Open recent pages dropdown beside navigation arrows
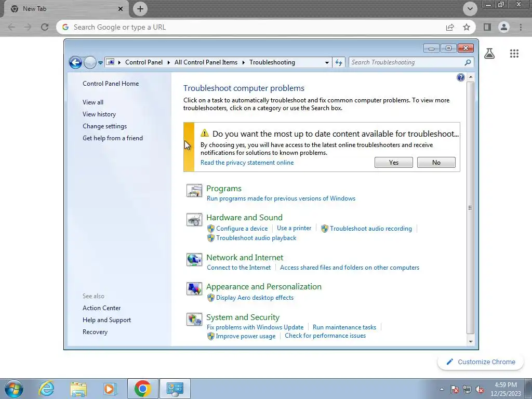The image size is (532, 399). tap(100, 63)
